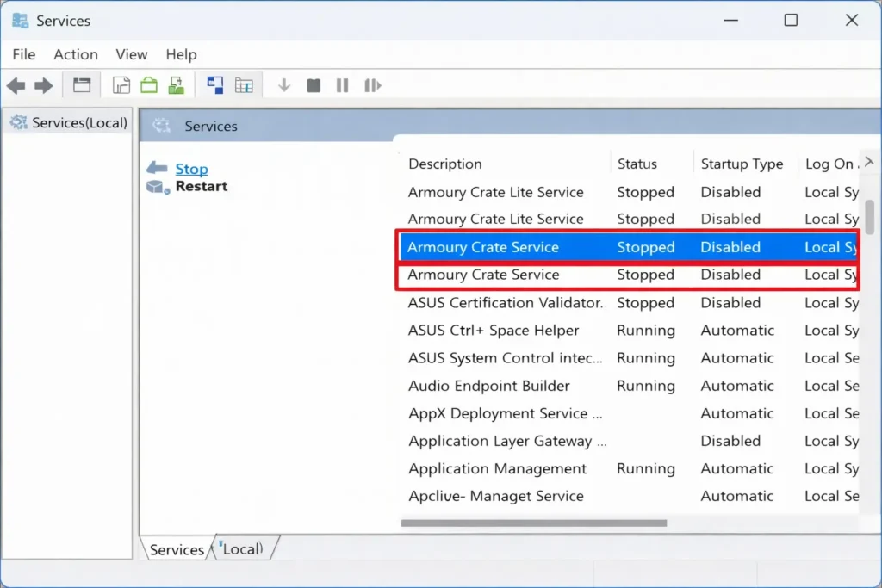Click the Forward arrow in toolbar
Viewport: 882px width, 588px height.
tap(43, 85)
